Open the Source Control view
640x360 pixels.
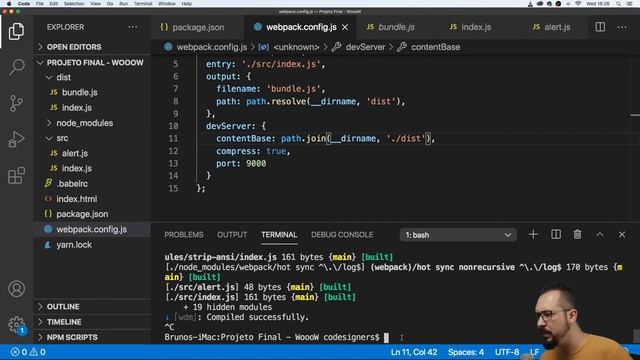[x=16, y=103]
